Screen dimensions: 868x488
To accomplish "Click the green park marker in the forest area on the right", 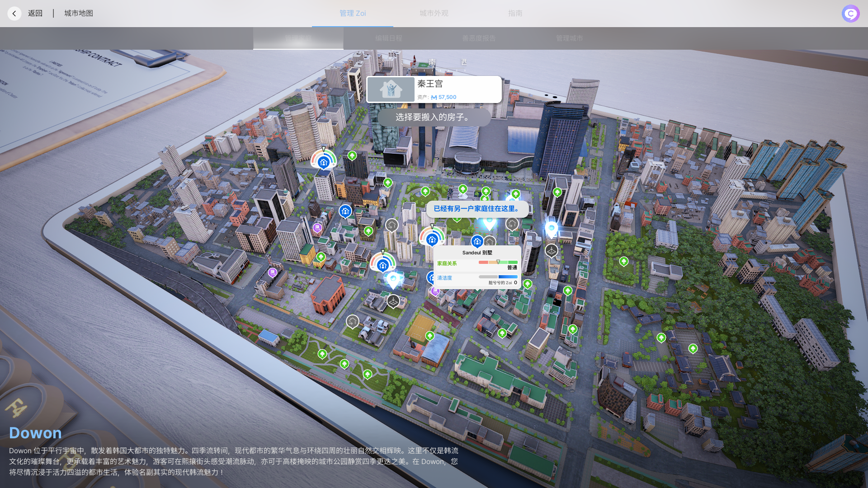I will (x=624, y=262).
